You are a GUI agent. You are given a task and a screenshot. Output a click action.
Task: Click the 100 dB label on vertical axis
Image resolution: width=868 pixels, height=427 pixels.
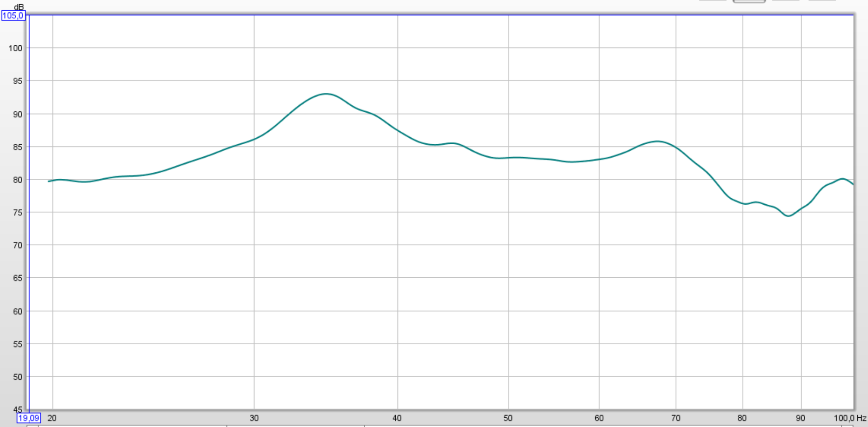click(15, 48)
